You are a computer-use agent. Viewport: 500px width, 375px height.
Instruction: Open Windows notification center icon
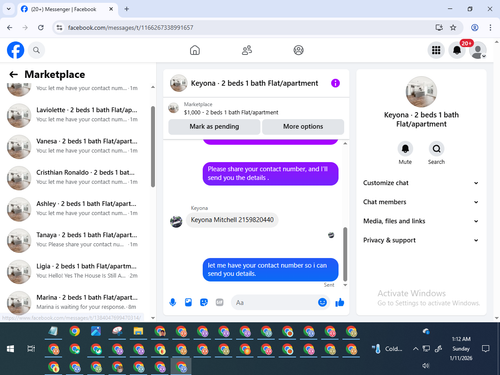[486, 349]
